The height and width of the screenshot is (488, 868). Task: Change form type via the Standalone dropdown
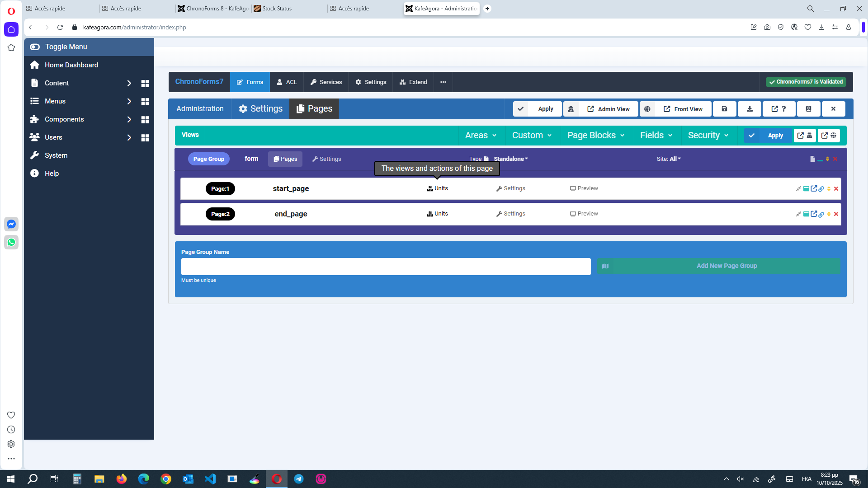click(x=511, y=159)
